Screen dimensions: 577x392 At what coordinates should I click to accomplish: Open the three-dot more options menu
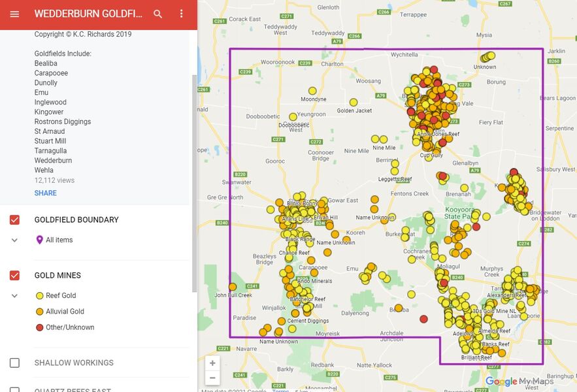[181, 14]
